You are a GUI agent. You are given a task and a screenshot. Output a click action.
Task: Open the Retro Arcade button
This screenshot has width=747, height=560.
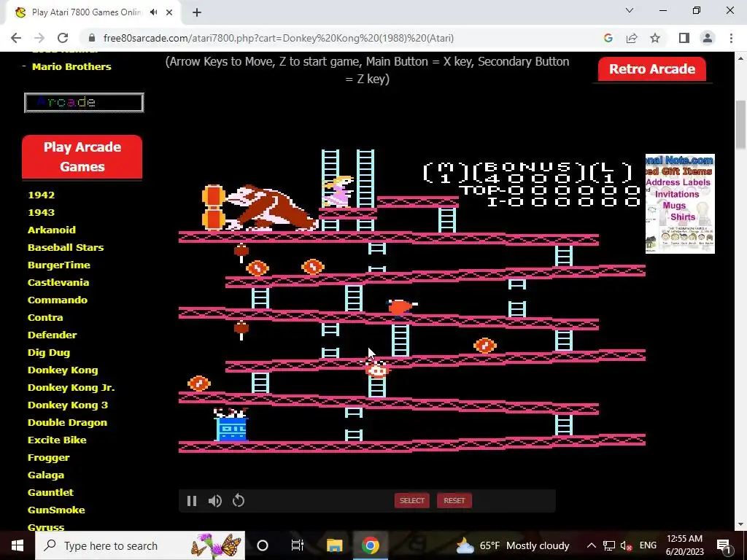click(x=651, y=69)
